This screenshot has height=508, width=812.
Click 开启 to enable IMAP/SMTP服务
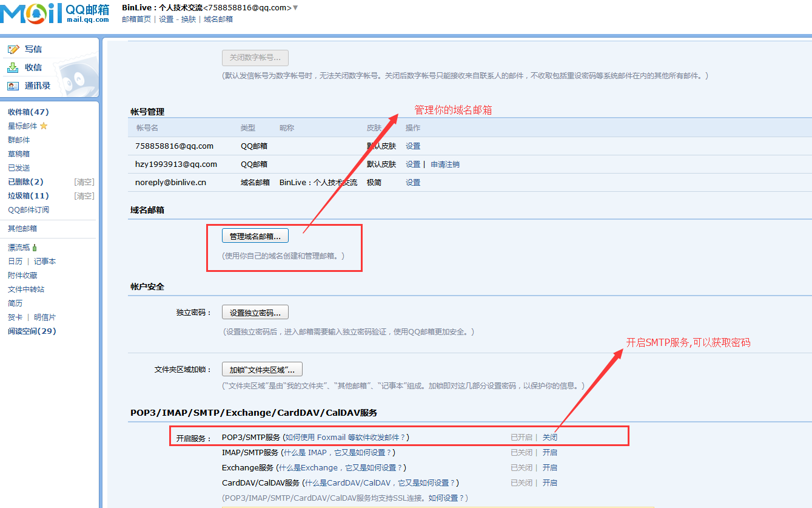pos(550,452)
